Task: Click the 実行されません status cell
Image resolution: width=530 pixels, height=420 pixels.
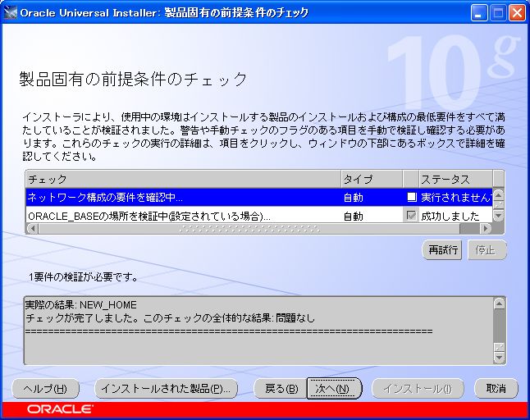Action: (456, 198)
